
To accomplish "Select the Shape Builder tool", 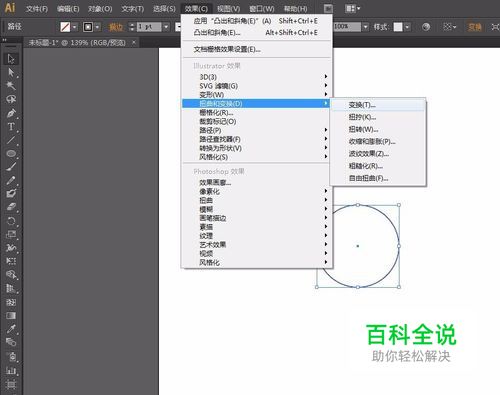I will [x=11, y=275].
